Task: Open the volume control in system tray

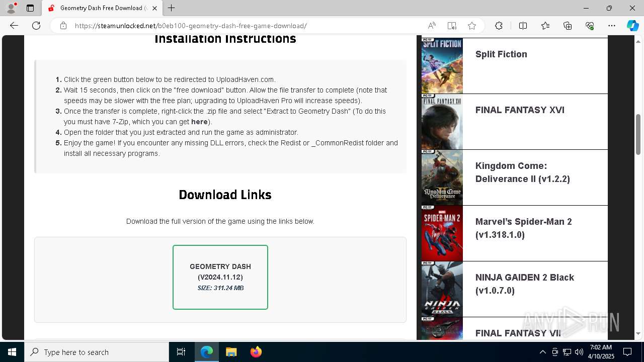Action: point(579,352)
